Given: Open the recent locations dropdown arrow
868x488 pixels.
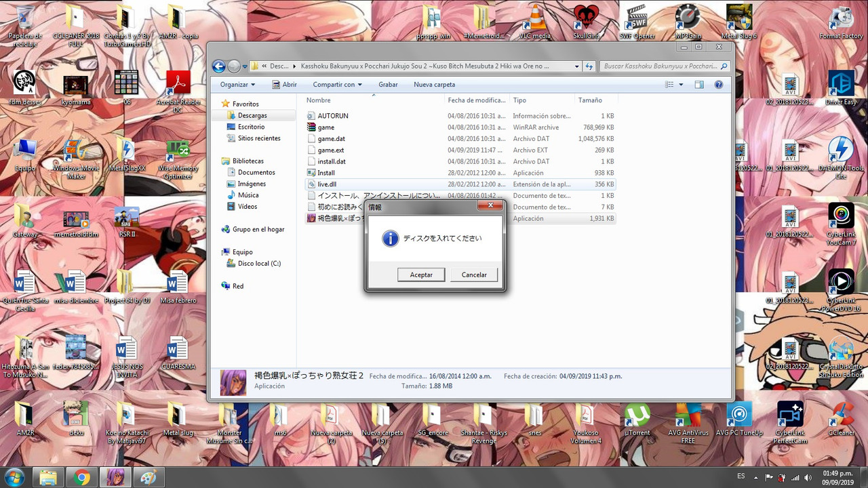Looking at the screenshot, I should (x=245, y=66).
